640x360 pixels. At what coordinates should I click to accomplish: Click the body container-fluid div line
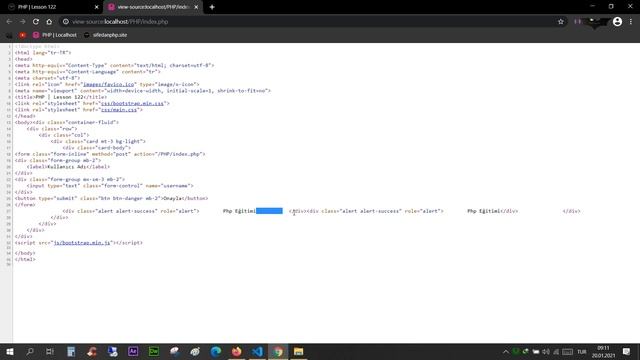tap(67, 122)
